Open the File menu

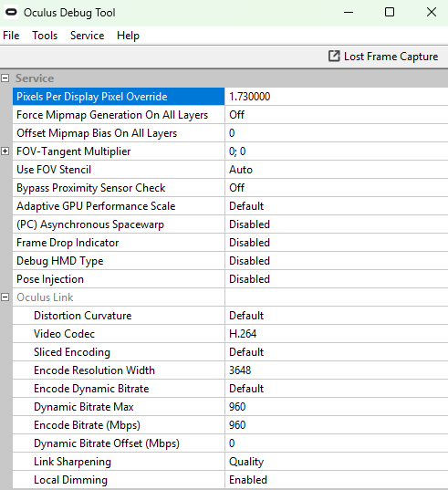pyautogui.click(x=11, y=36)
